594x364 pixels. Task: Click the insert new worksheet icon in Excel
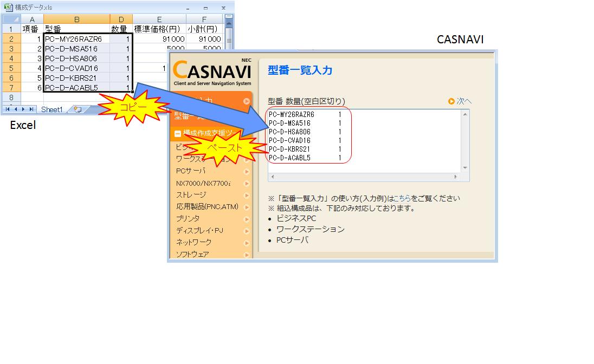pos(78,109)
